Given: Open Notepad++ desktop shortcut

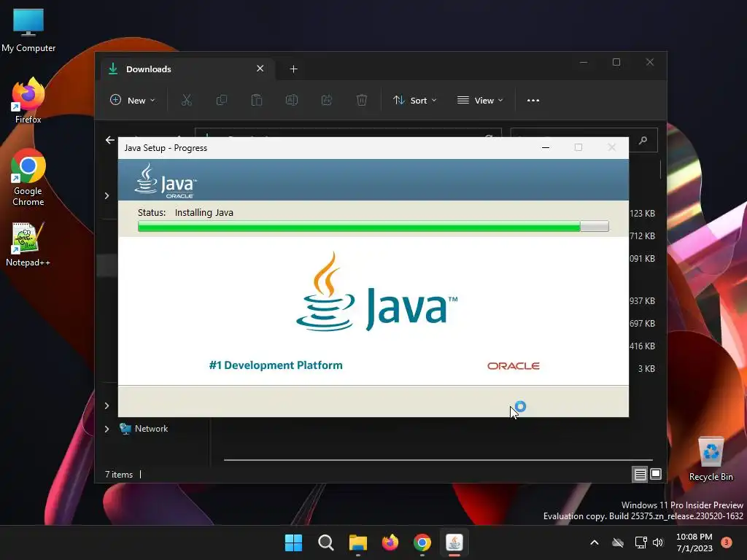Looking at the screenshot, I should tap(28, 244).
